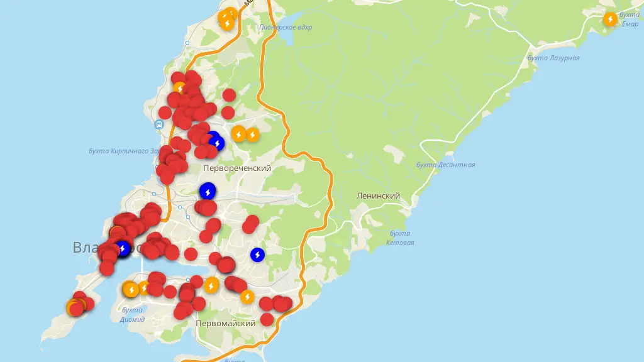Click the orange lightning marker near бухта Емар
The height and width of the screenshot is (362, 644).
tap(610, 19)
